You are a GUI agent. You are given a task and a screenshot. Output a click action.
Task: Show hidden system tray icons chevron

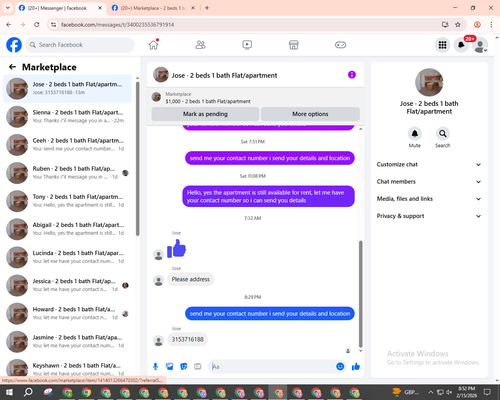click(x=430, y=392)
